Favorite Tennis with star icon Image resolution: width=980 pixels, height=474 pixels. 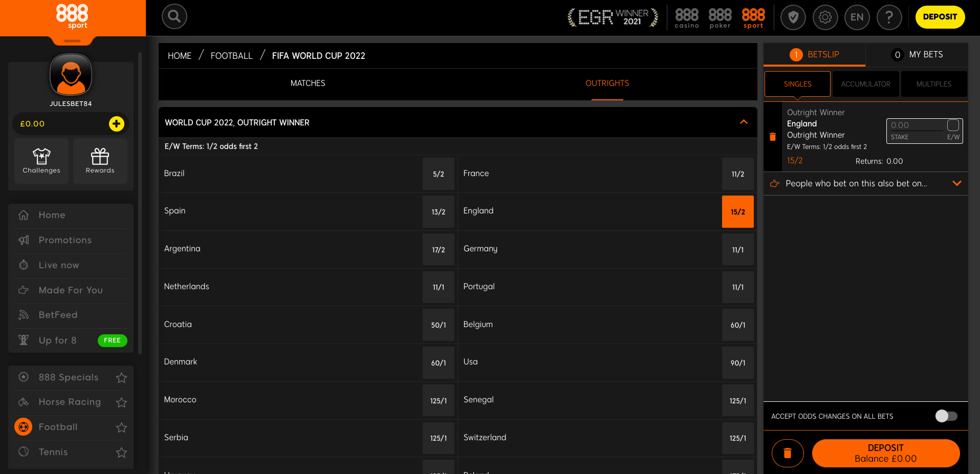click(121, 453)
